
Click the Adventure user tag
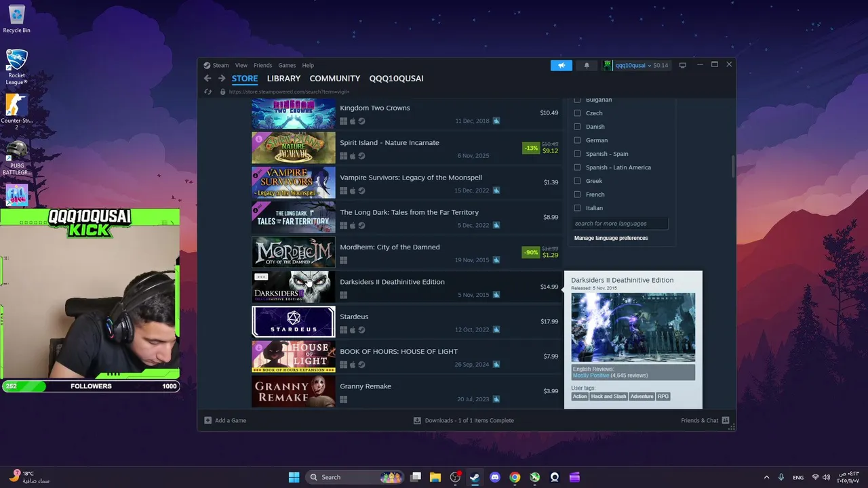(642, 396)
